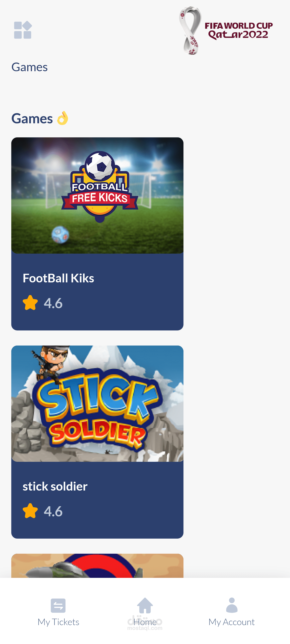Select the stick soldier game title

click(x=55, y=486)
